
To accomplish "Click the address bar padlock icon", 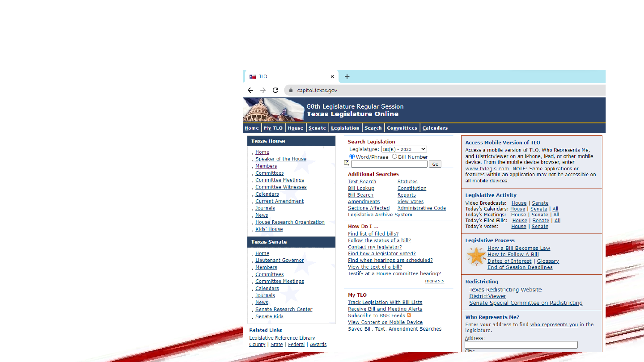I will (291, 90).
